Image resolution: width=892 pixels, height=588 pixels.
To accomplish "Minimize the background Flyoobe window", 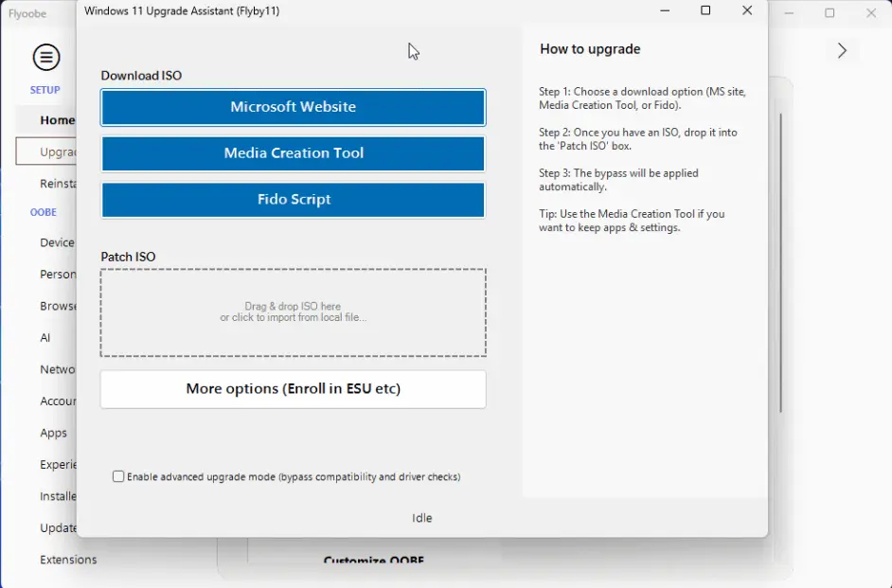I will (789, 13).
